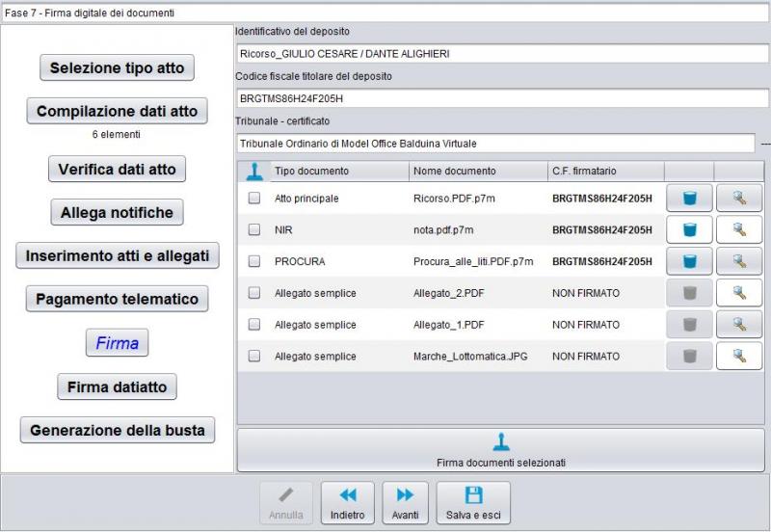Go to Selezione tipo atto step
This screenshot has width=771, height=532.
pyautogui.click(x=117, y=67)
